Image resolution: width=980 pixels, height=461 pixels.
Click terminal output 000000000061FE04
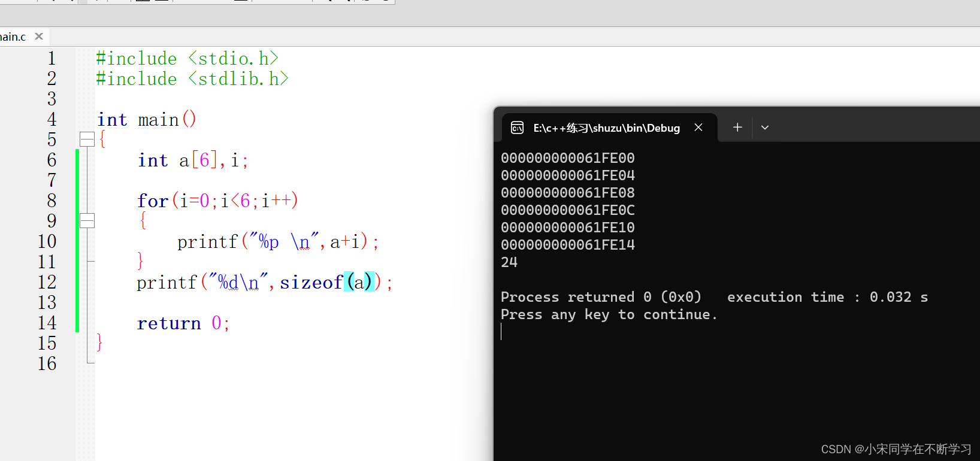(x=568, y=175)
